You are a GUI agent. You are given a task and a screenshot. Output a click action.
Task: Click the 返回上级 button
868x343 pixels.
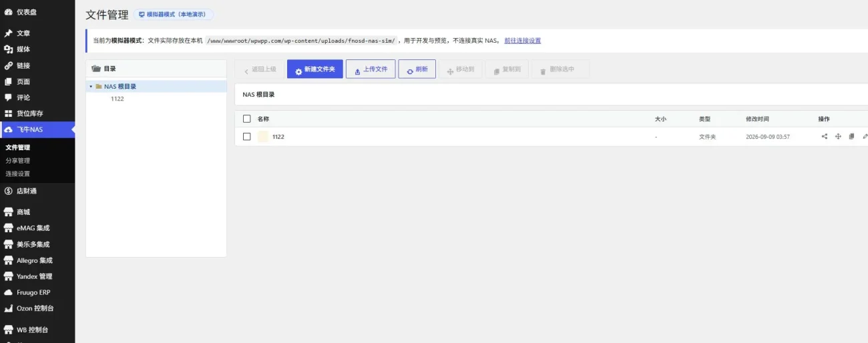point(260,69)
